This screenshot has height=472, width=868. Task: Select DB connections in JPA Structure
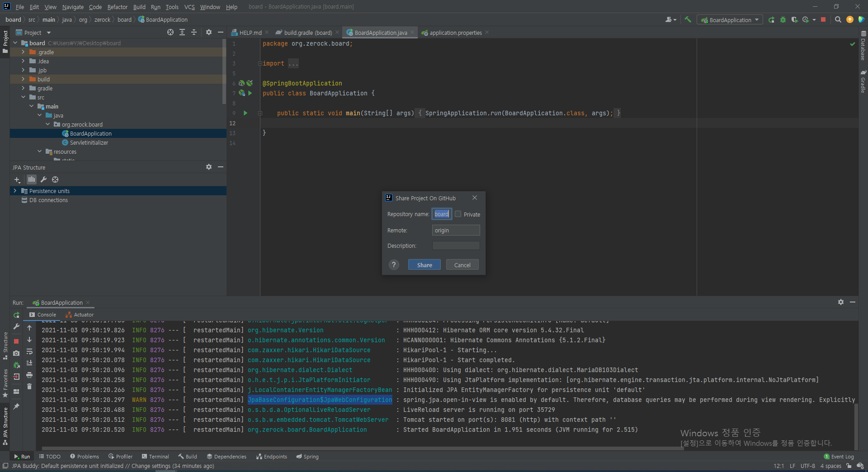tap(48, 200)
